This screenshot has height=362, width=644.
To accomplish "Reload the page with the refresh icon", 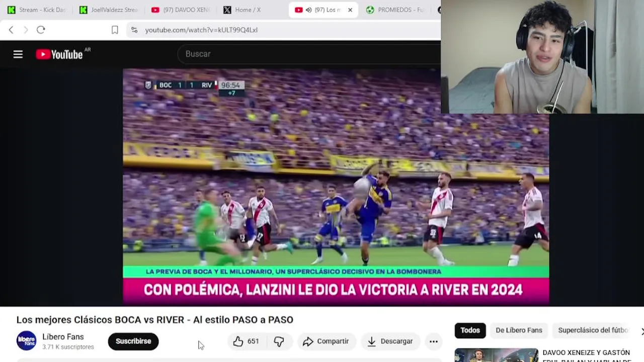I will click(41, 30).
